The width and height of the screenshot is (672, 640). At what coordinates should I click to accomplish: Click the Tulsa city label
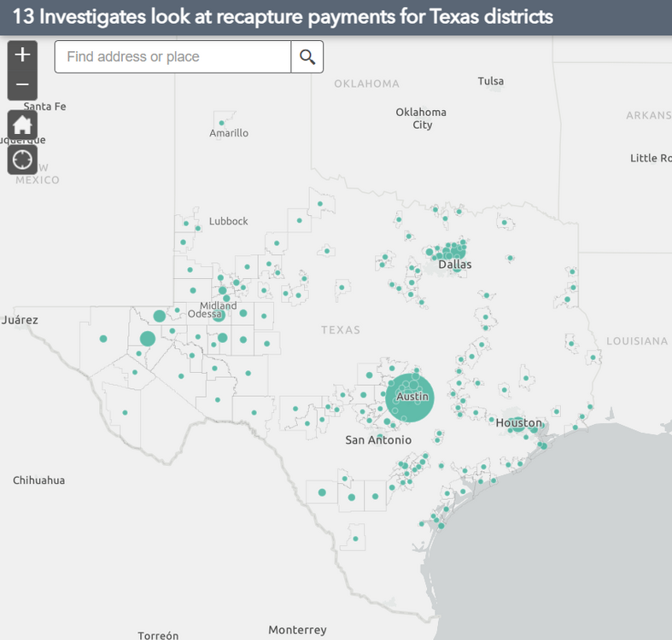click(x=490, y=81)
